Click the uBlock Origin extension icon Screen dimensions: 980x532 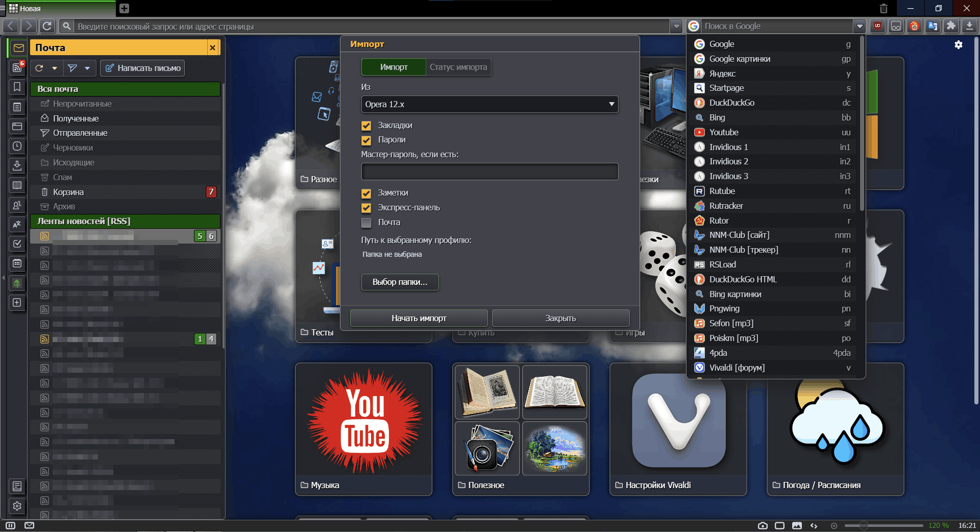(877, 26)
